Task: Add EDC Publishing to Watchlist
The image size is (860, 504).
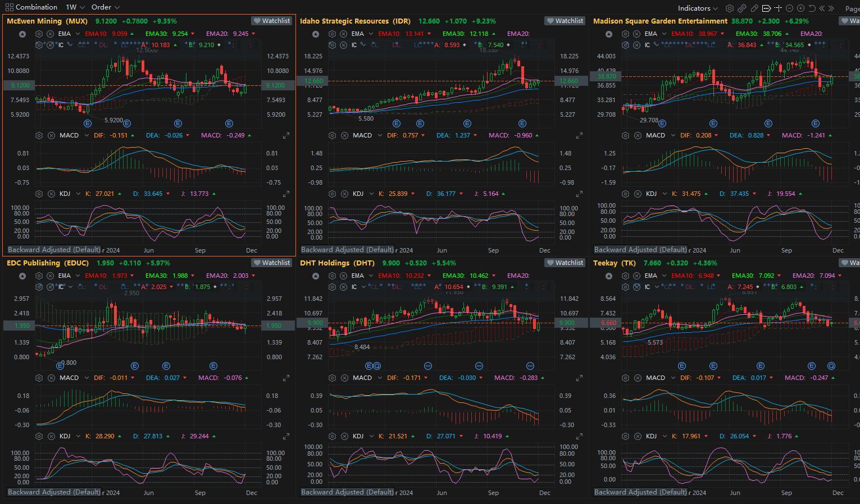Action: [271, 263]
